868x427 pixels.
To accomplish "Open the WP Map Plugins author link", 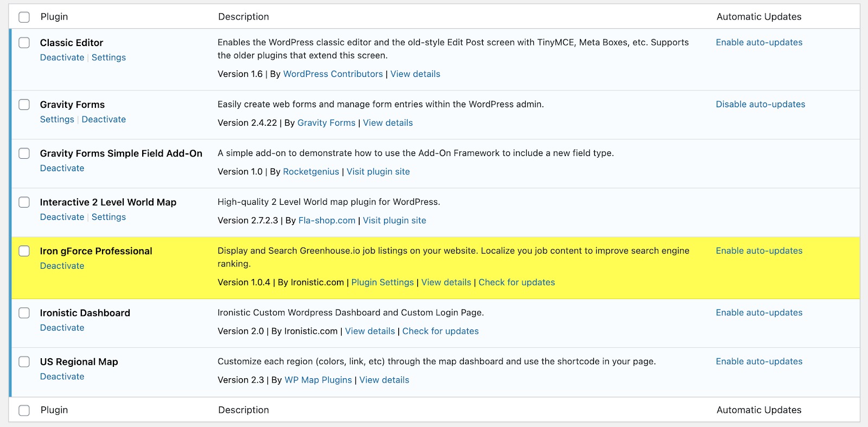I will point(318,380).
